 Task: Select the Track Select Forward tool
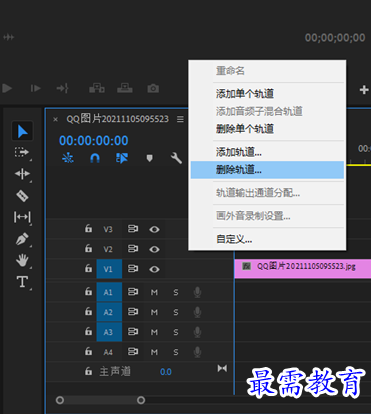tap(22, 153)
